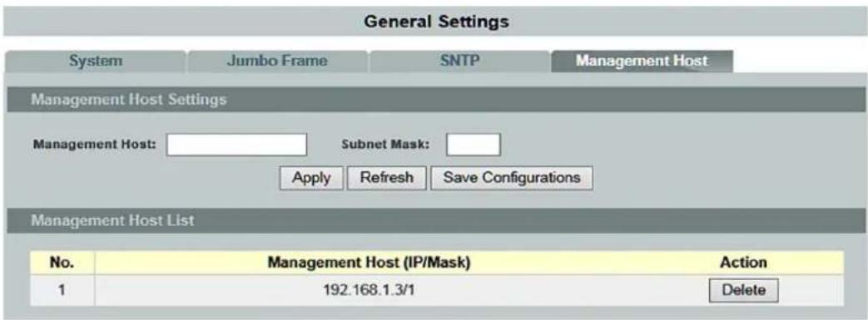
Task: Click the 'Management Host (IP/Mask)' column header
Action: pyautogui.click(x=369, y=263)
